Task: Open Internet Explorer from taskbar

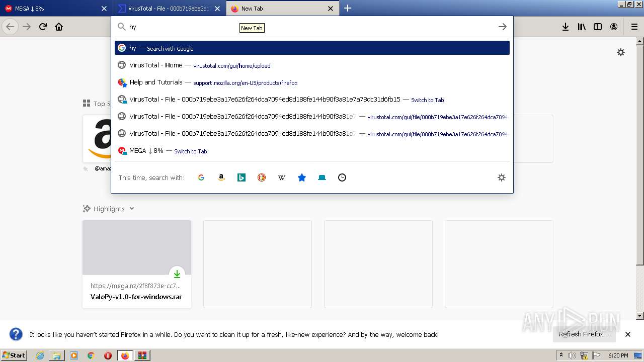Action: [40, 355]
